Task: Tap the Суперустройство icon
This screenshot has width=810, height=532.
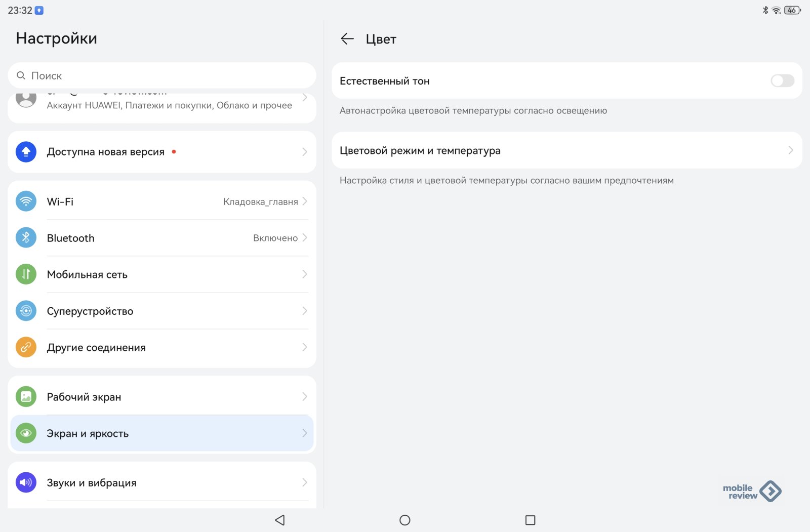Action: [26, 311]
